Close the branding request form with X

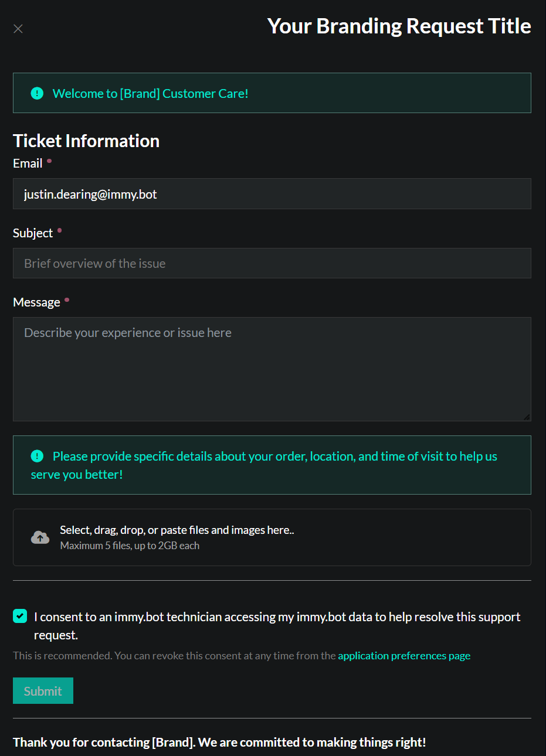pos(18,29)
